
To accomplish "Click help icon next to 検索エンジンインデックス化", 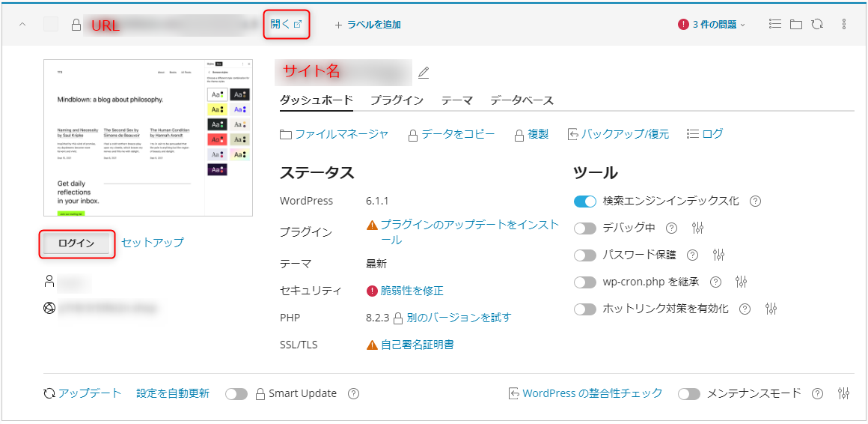I will pos(755,201).
